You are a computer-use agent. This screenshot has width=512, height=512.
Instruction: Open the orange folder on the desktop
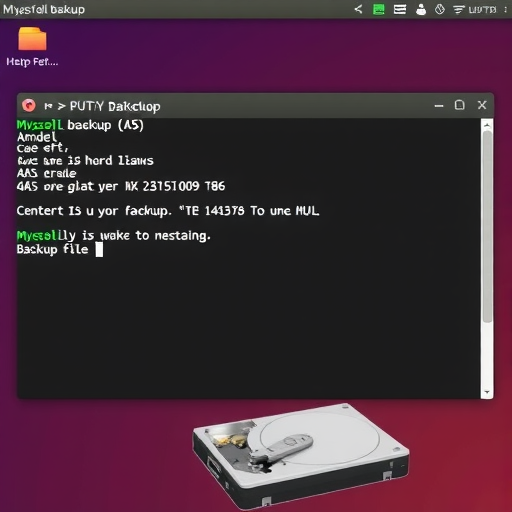32,39
